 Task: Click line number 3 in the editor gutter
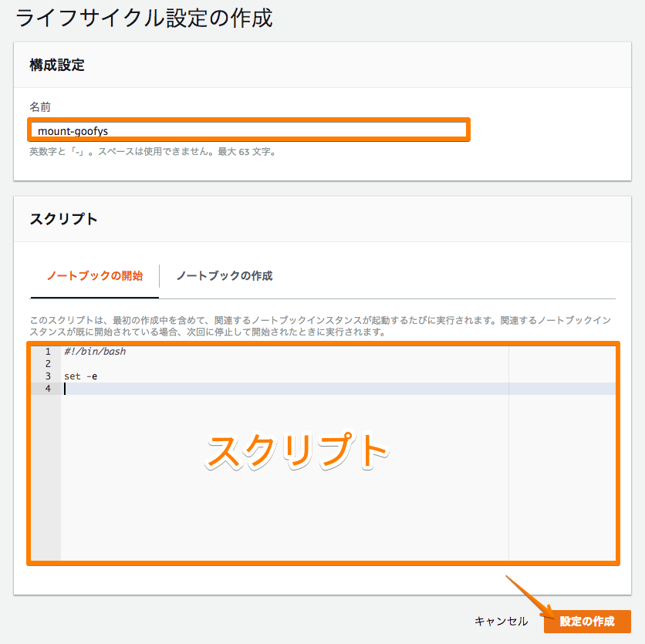(48, 376)
